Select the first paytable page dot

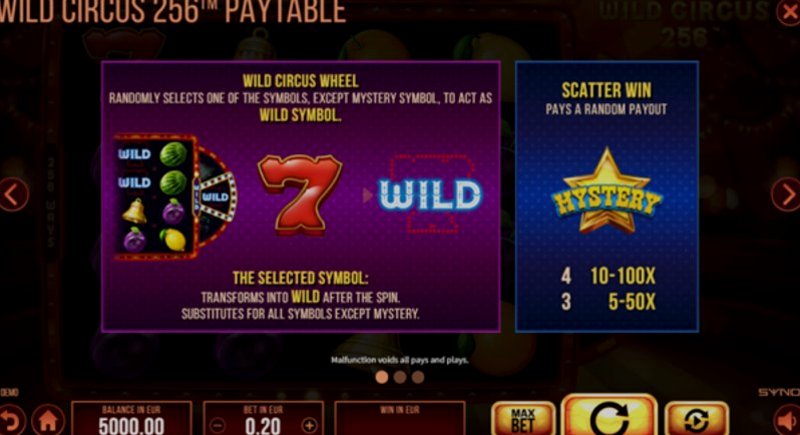point(382,377)
